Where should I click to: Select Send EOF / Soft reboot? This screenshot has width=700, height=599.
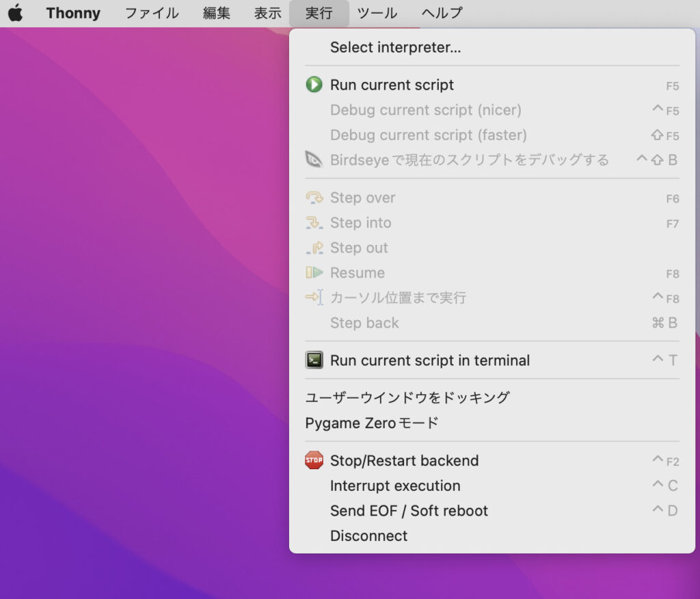pyautogui.click(x=492, y=511)
